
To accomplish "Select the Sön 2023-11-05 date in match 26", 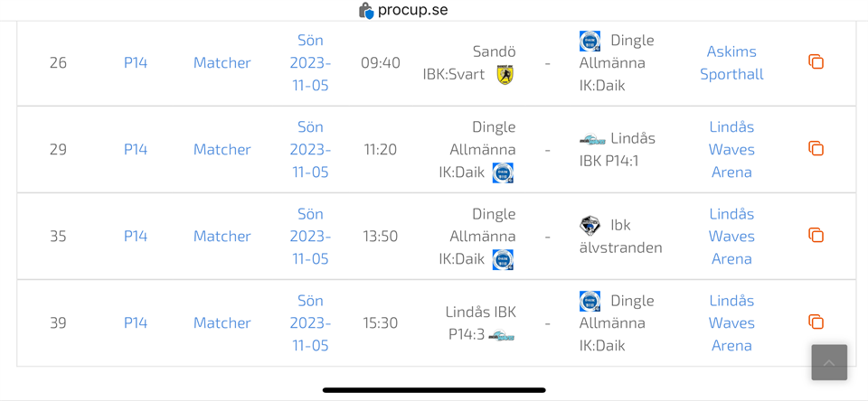I will click(x=310, y=62).
